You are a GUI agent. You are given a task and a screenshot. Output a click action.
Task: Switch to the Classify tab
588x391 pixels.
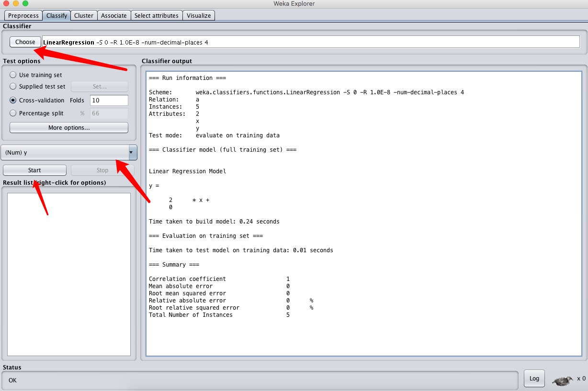pyautogui.click(x=57, y=16)
